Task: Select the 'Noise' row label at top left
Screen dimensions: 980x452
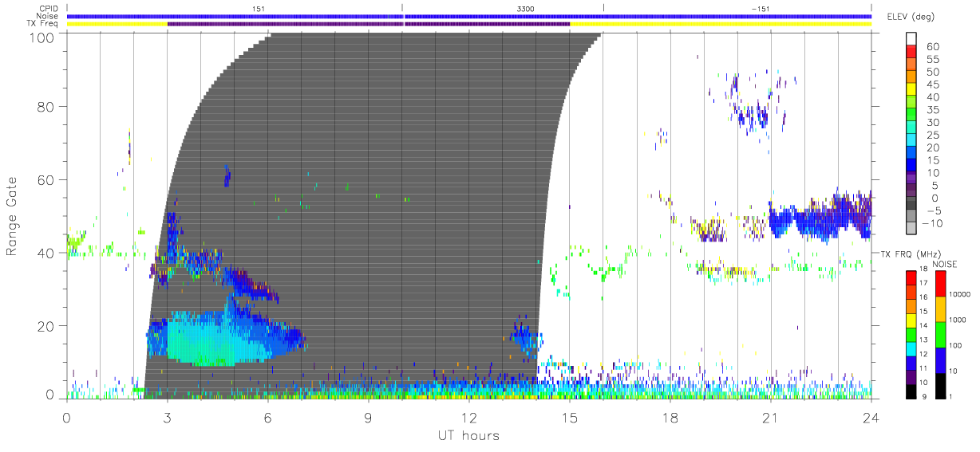Action: pos(46,16)
